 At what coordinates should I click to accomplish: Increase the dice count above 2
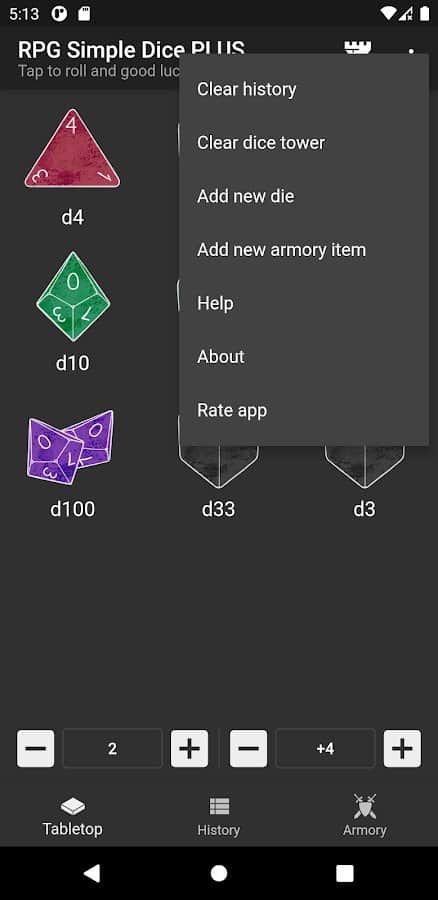(x=189, y=748)
